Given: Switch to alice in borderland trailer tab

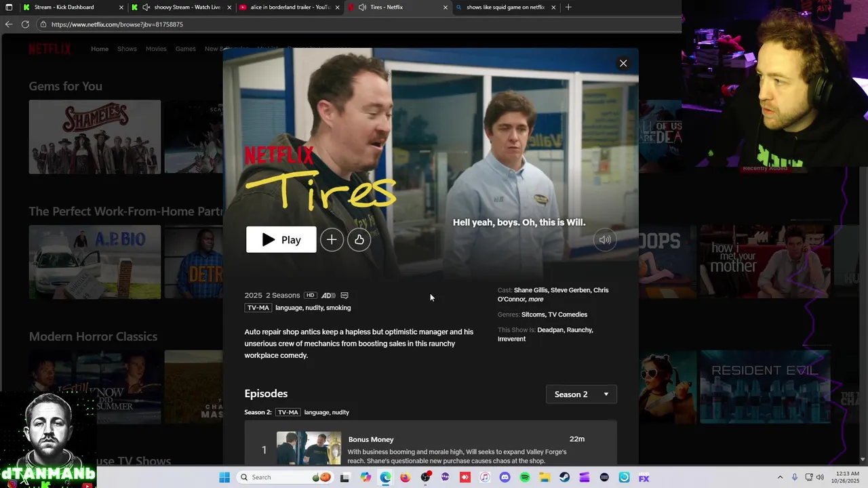Looking at the screenshot, I should 290,7.
